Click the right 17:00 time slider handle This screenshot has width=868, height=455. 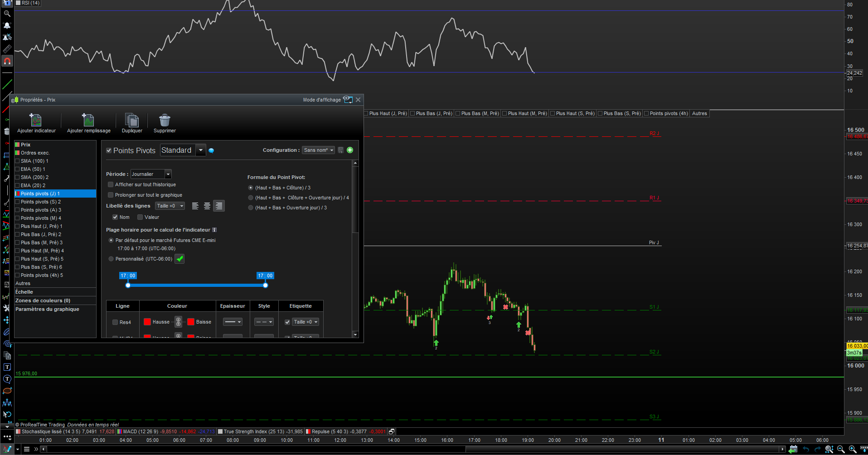coord(266,285)
